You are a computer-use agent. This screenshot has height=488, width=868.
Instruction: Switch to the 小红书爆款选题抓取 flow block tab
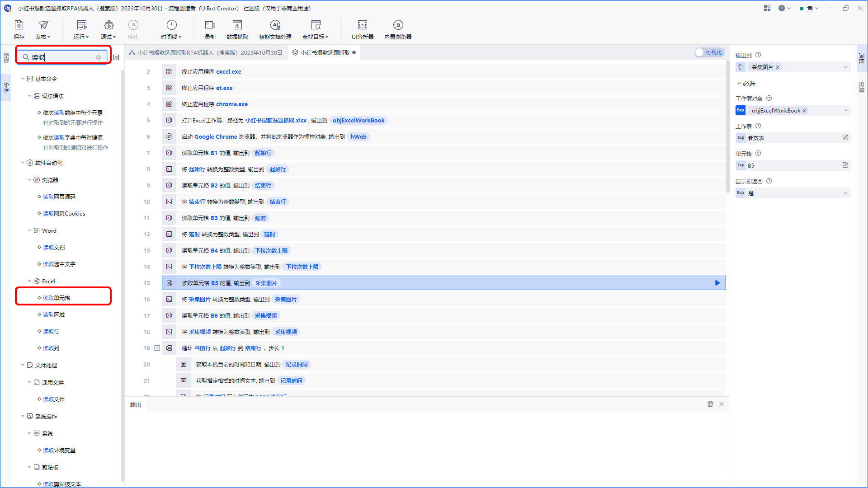pos(324,52)
